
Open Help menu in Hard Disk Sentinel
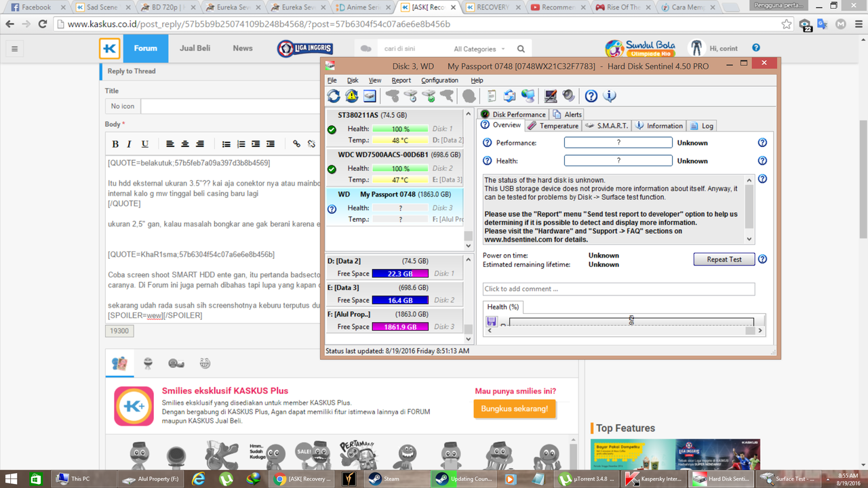477,80
